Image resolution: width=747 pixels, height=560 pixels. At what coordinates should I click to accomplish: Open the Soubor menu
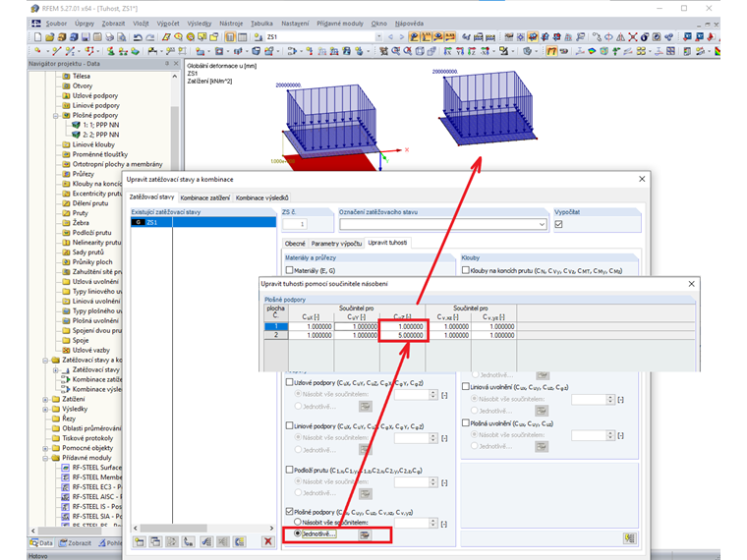[56, 24]
